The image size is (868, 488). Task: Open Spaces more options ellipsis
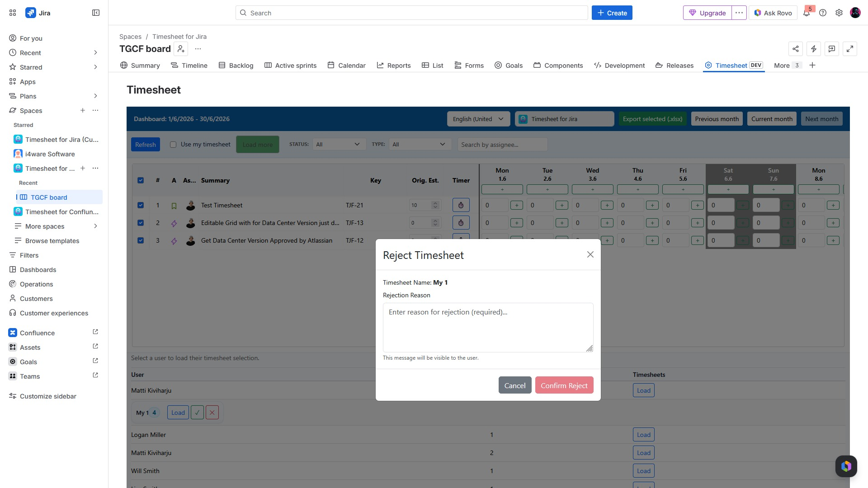[95, 110]
